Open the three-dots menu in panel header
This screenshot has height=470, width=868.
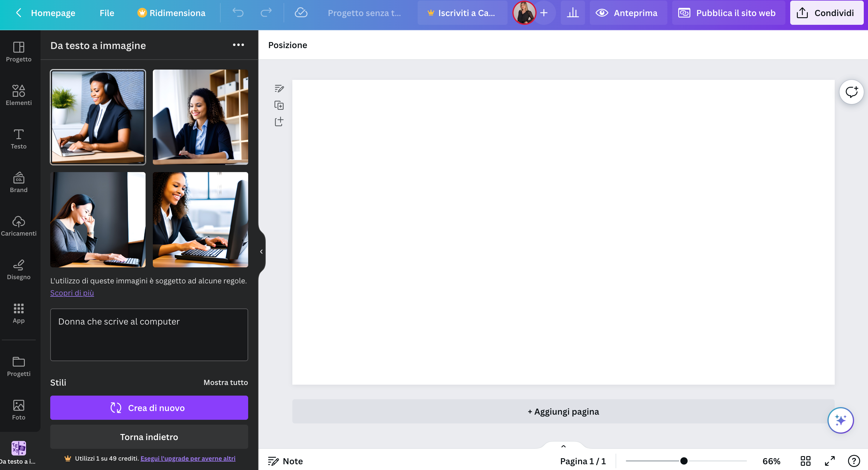(238, 45)
